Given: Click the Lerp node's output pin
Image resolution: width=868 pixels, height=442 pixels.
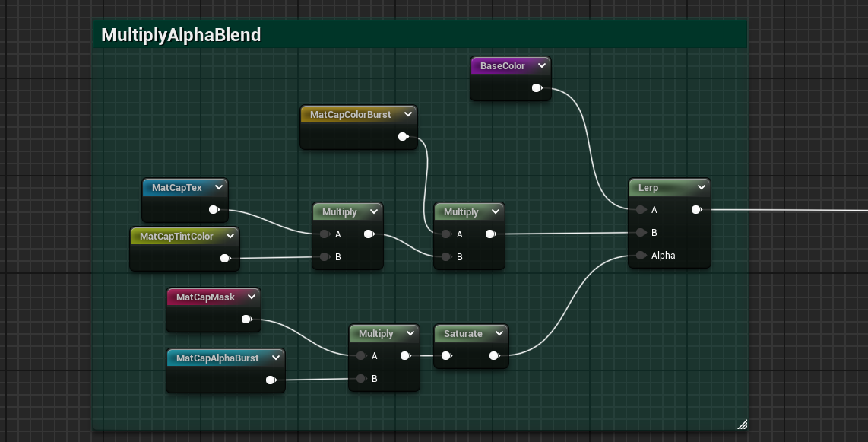Looking at the screenshot, I should (696, 210).
